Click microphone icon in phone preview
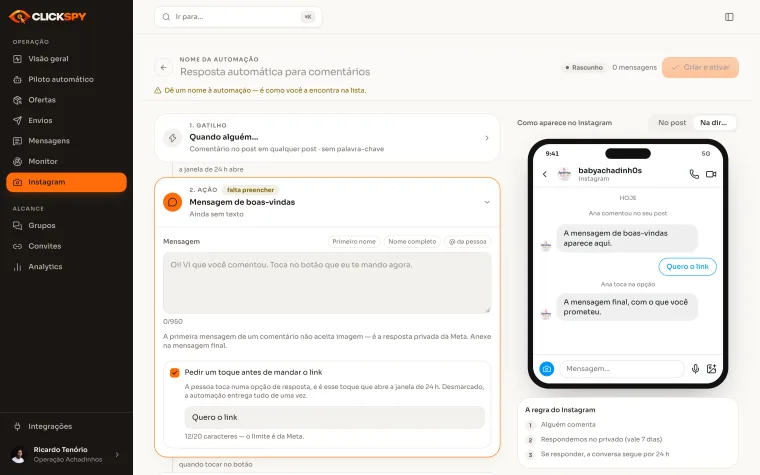 (x=695, y=369)
